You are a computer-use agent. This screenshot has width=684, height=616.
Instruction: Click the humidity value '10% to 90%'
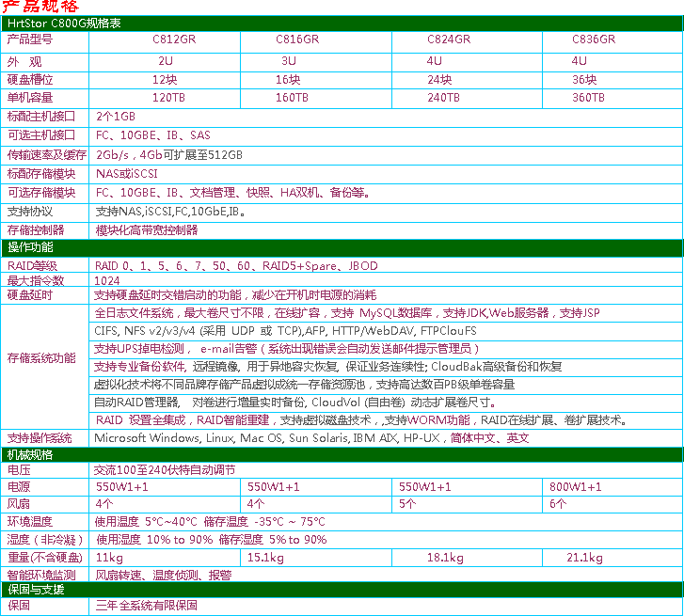click(180, 540)
